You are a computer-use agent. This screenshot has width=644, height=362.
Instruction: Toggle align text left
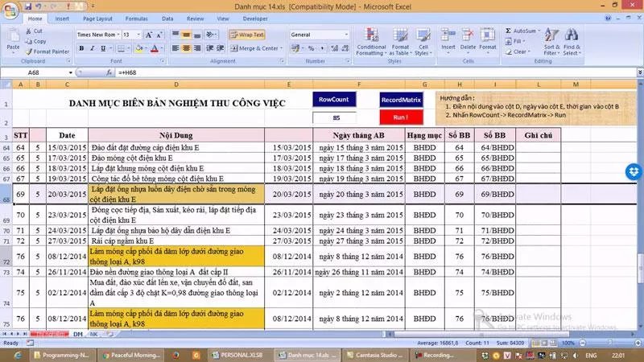(x=175, y=48)
